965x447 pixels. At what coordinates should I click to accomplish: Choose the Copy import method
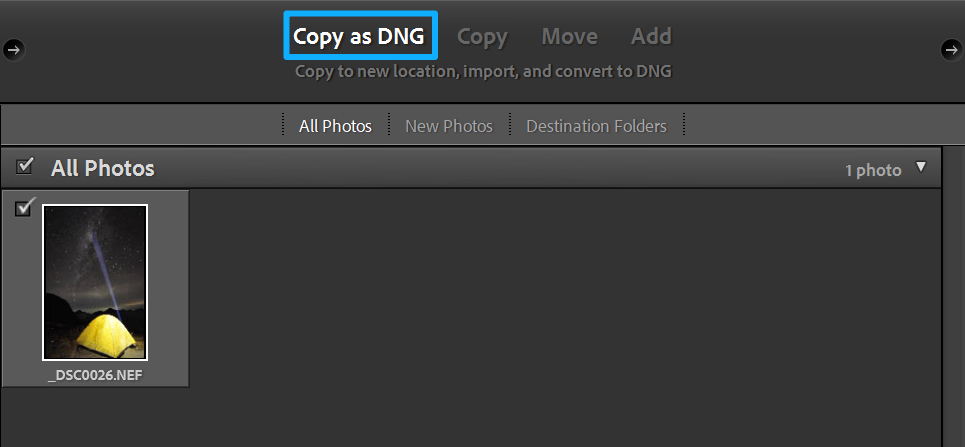482,37
